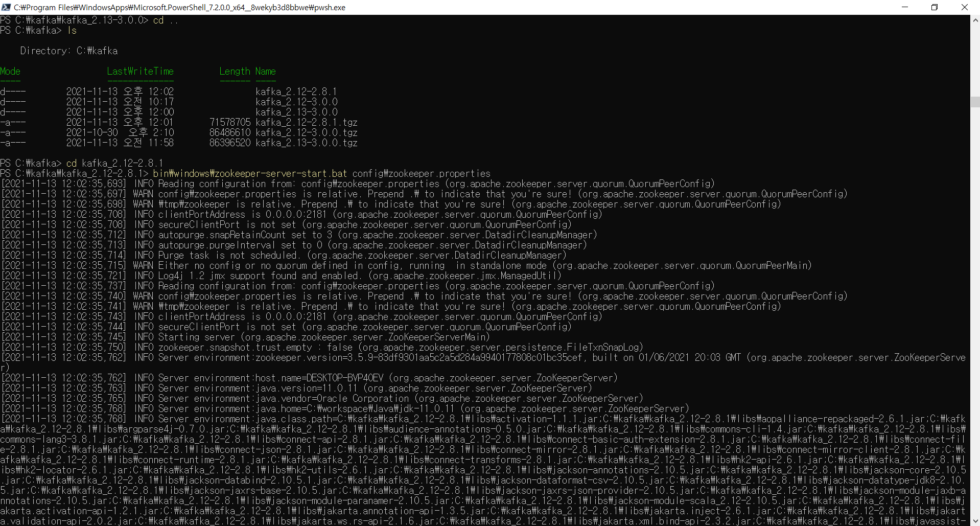Restore down the pwsh.exe window
Viewport: 980px width, 526px height.
pyautogui.click(x=935, y=7)
